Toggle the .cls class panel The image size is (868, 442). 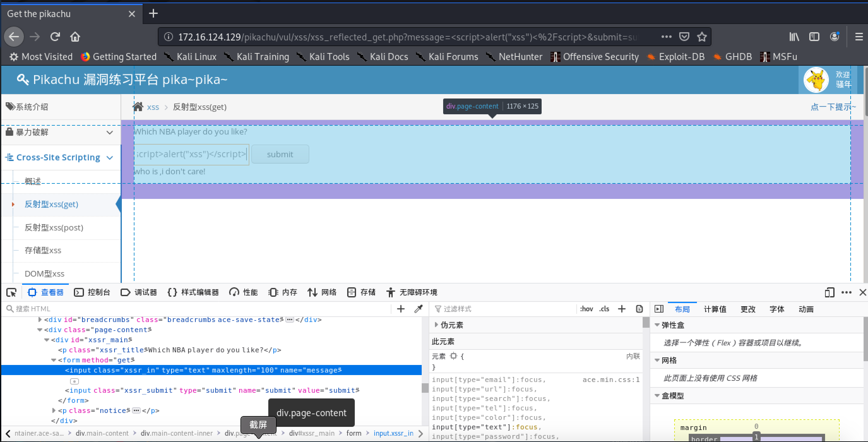[604, 309]
